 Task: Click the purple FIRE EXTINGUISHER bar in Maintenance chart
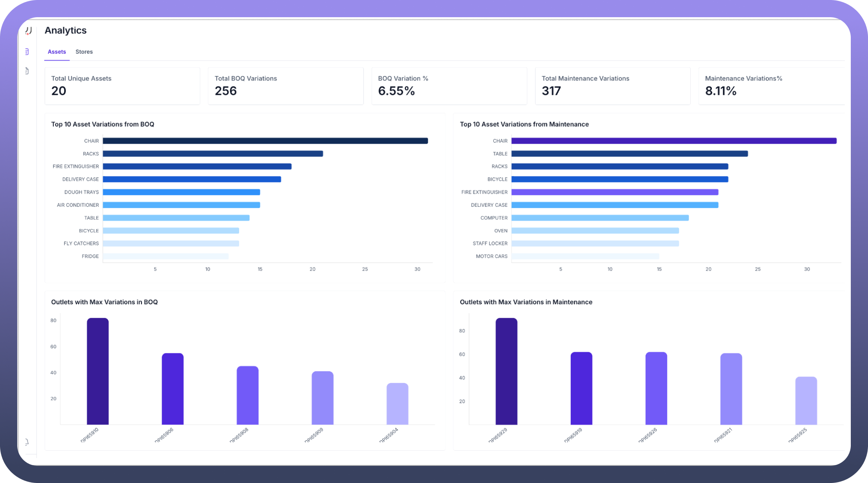point(615,192)
